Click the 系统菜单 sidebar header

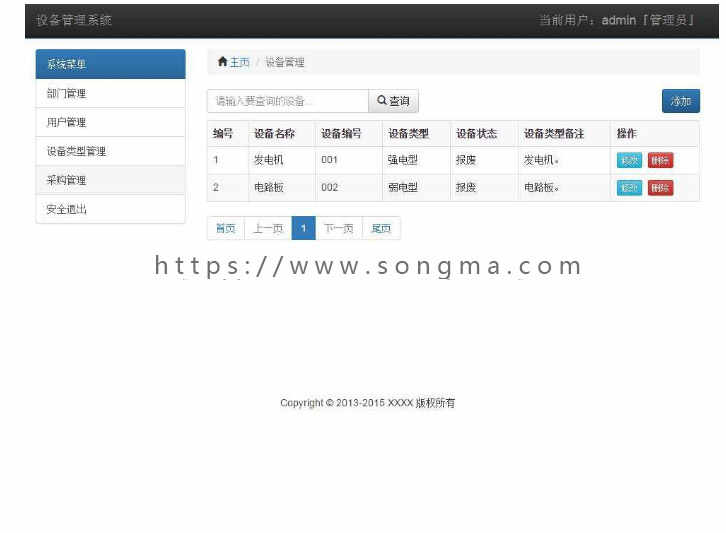111,64
